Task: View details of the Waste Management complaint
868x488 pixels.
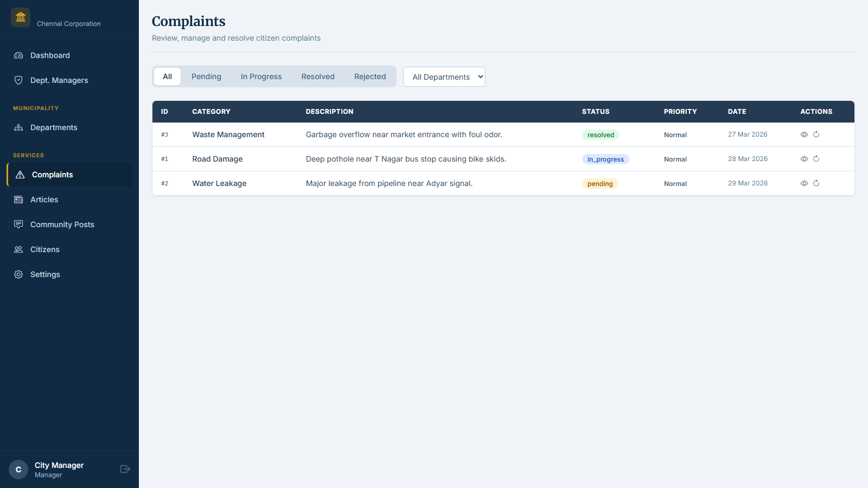Action: pyautogui.click(x=804, y=134)
